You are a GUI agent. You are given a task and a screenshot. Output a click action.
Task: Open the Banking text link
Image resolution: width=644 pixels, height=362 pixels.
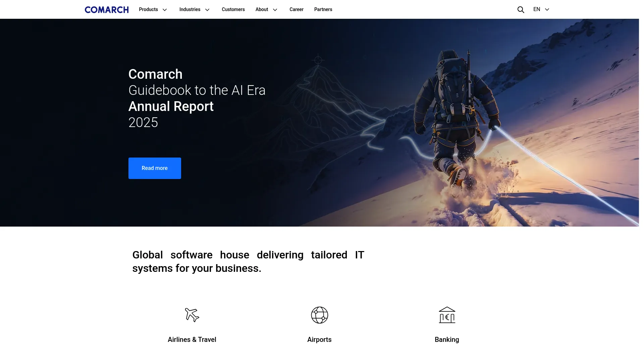click(x=447, y=340)
